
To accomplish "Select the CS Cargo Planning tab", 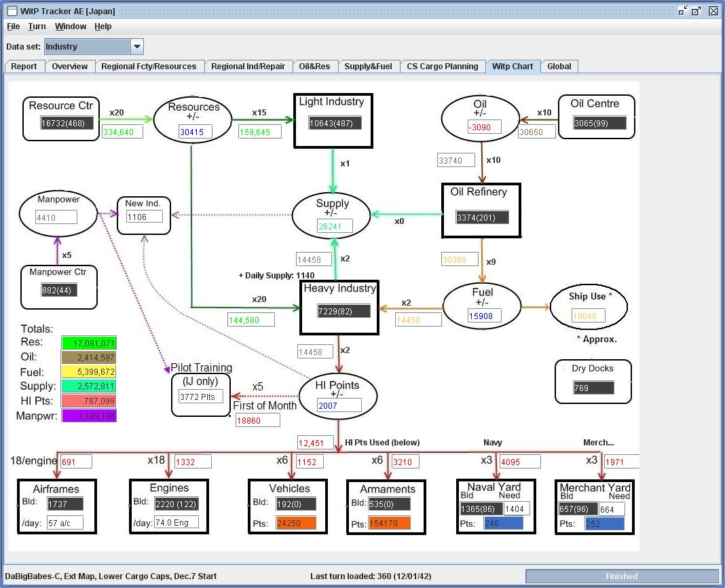I will tap(443, 66).
